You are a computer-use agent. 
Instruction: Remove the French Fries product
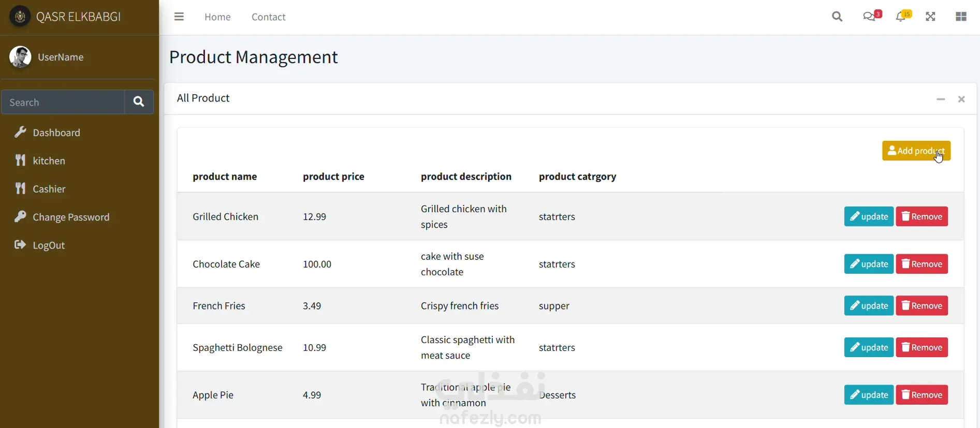(922, 306)
